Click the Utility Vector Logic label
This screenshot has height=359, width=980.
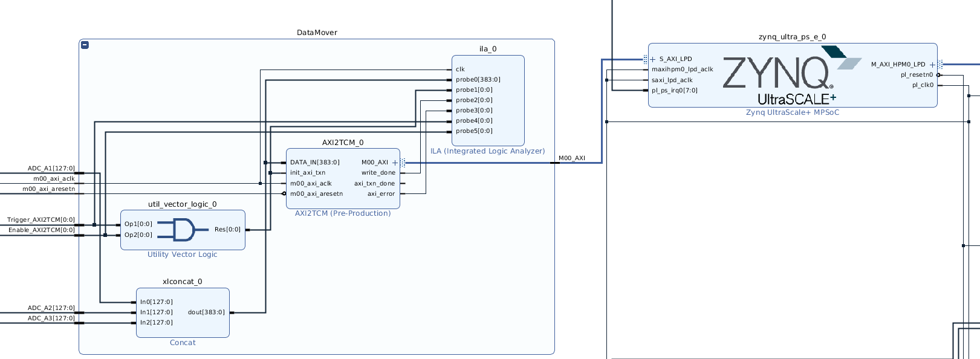[182, 254]
